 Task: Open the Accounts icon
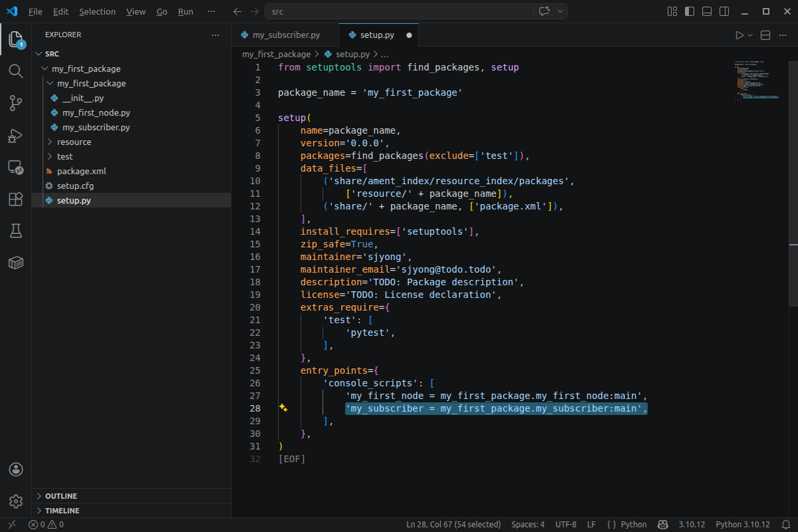(x=16, y=469)
